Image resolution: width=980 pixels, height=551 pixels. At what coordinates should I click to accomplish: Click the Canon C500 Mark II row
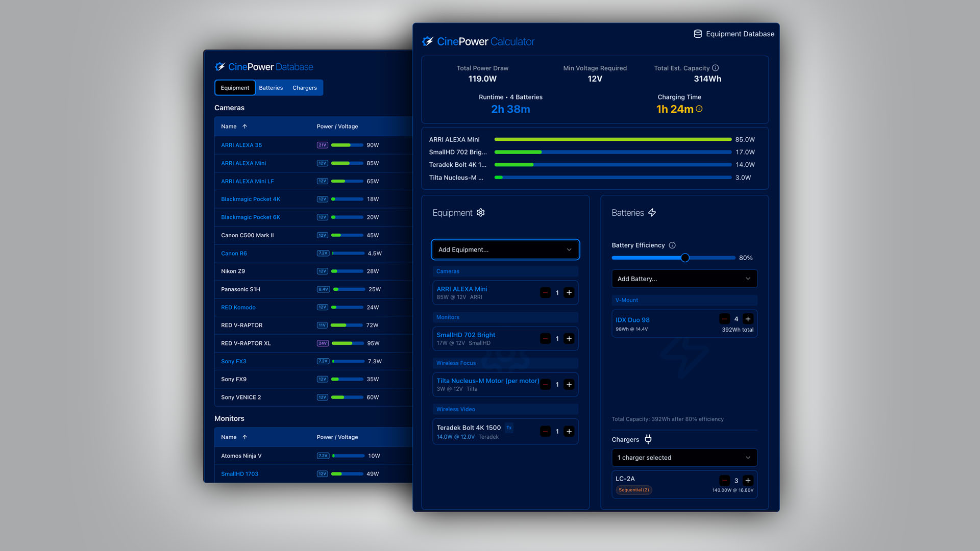click(x=313, y=235)
